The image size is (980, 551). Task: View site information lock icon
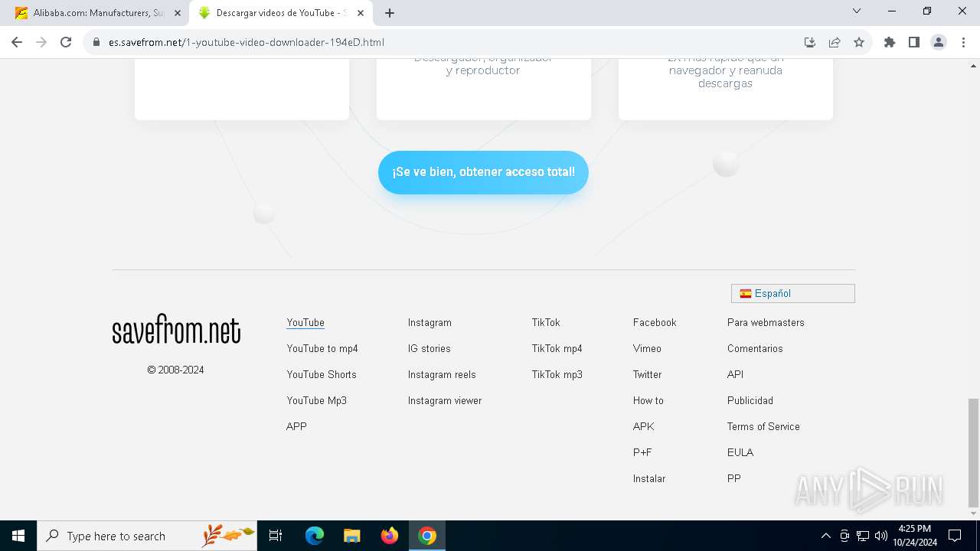coord(96,42)
